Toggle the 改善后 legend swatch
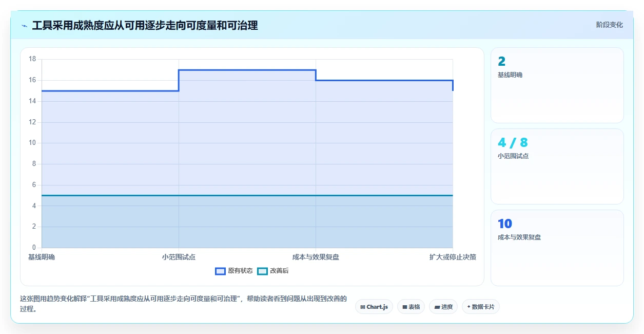 [262, 271]
